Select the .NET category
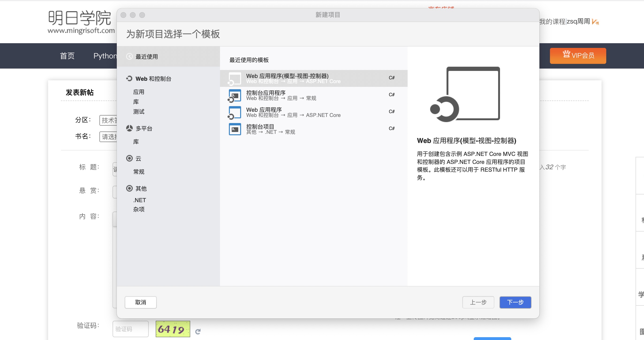 140,200
